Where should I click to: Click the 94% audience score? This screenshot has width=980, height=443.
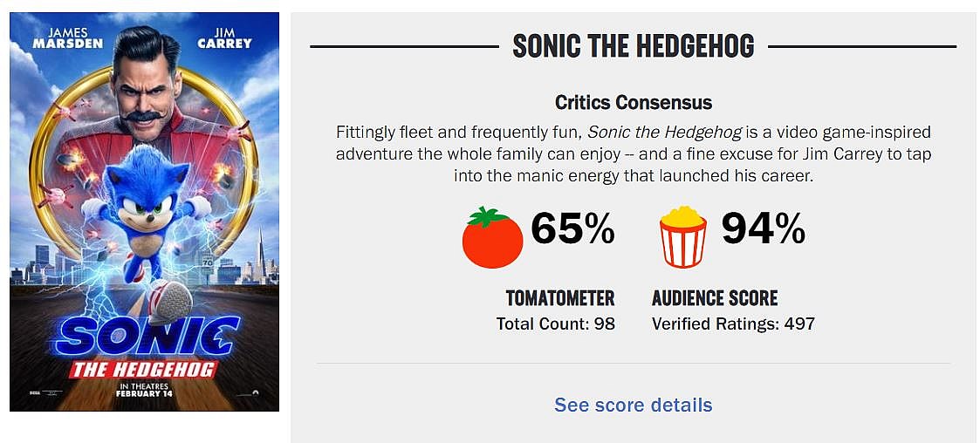(763, 229)
